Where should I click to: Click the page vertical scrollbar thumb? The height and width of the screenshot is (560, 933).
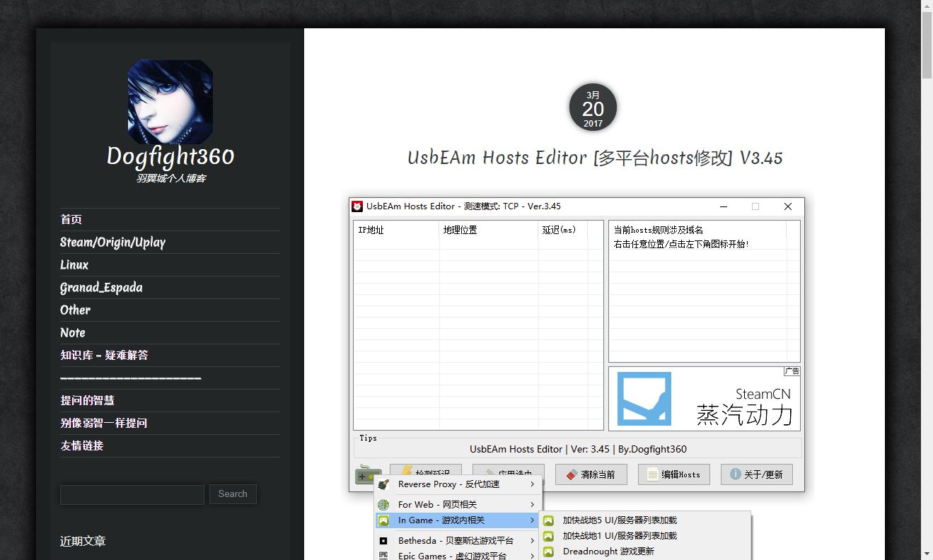tap(927, 45)
